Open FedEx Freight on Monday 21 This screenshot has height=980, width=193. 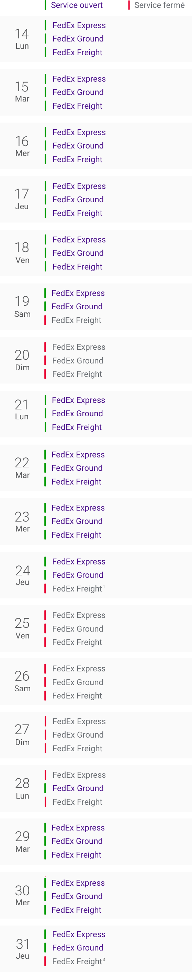click(77, 427)
